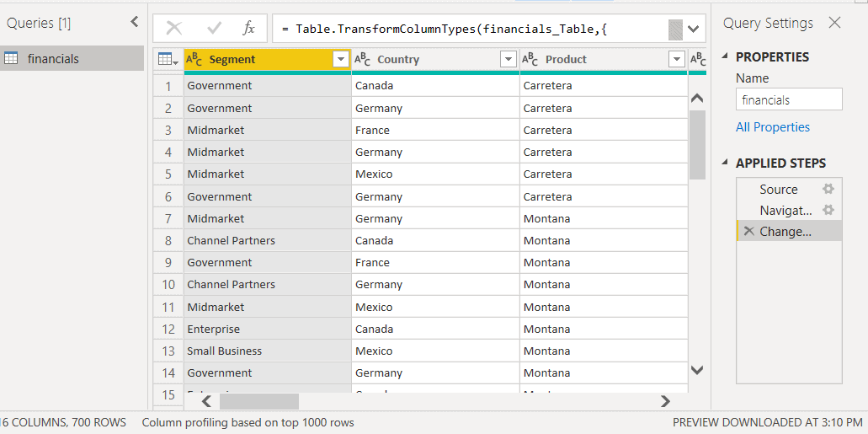Cancel the formula edit with the X
The image size is (868, 434).
click(x=174, y=29)
